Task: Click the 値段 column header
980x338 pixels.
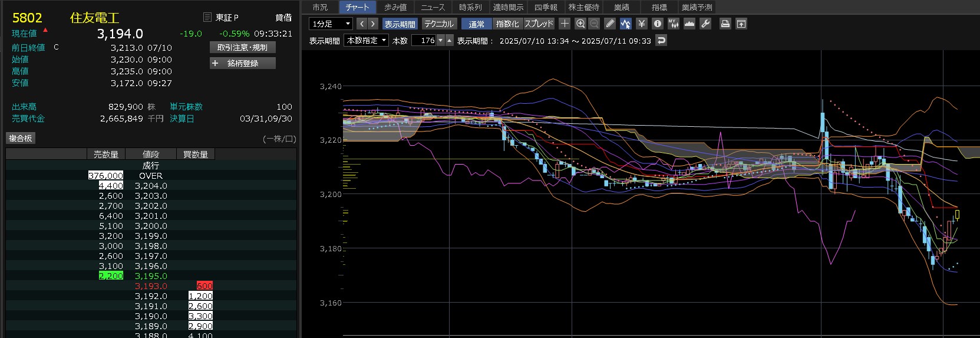Action: click(151, 154)
